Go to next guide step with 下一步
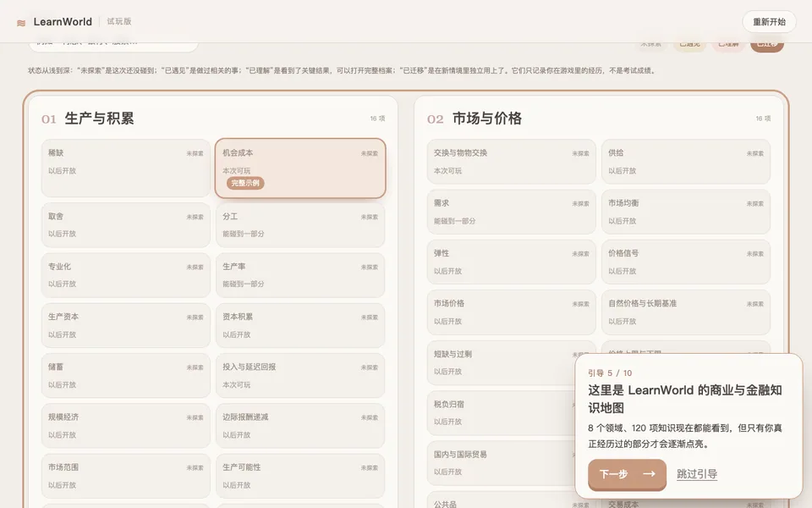 627,474
